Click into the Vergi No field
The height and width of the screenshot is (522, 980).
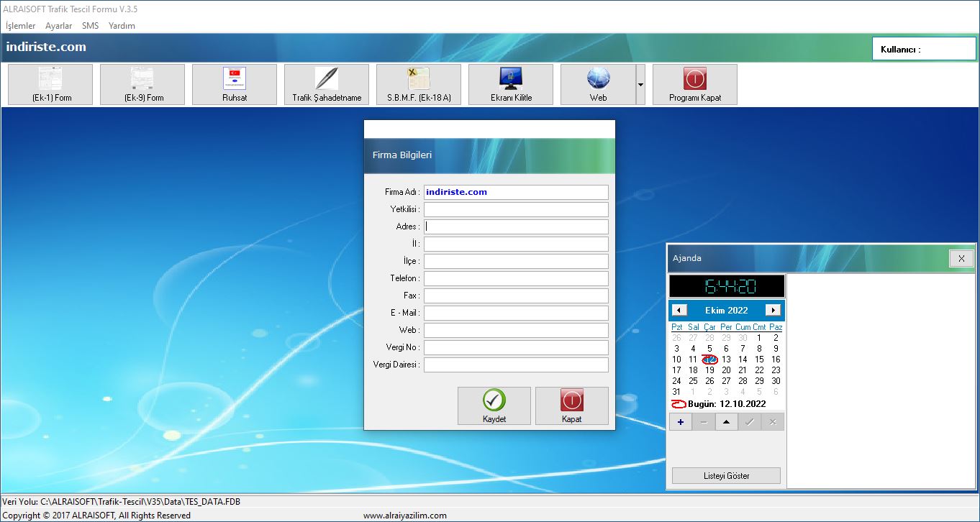pos(516,347)
